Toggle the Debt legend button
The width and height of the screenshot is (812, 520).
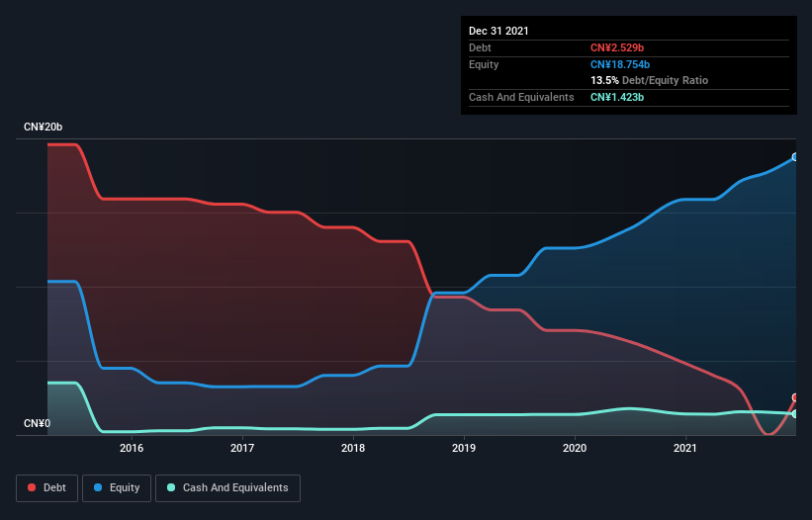[47, 488]
